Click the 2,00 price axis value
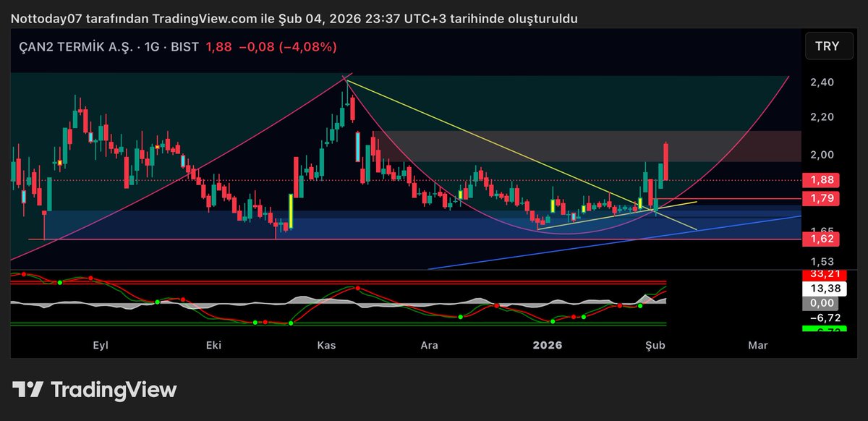The width and height of the screenshot is (868, 421). click(822, 155)
